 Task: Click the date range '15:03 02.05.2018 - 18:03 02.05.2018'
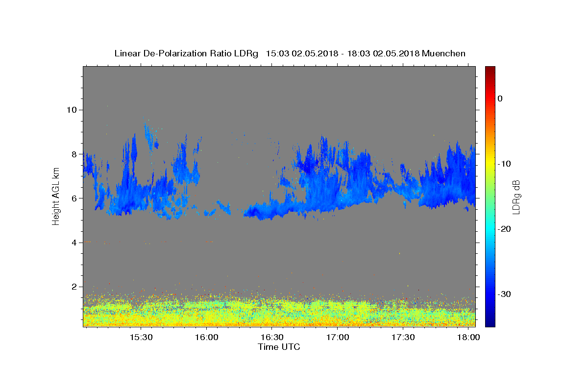point(343,53)
